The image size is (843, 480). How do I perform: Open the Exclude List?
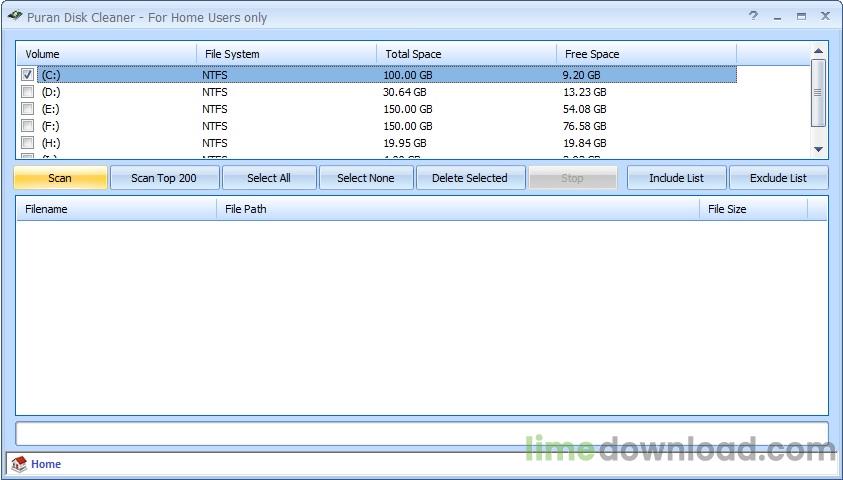(x=778, y=178)
